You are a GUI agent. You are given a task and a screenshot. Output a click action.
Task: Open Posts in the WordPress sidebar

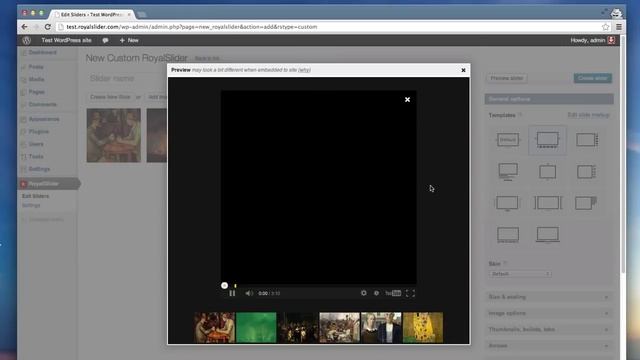(36, 67)
